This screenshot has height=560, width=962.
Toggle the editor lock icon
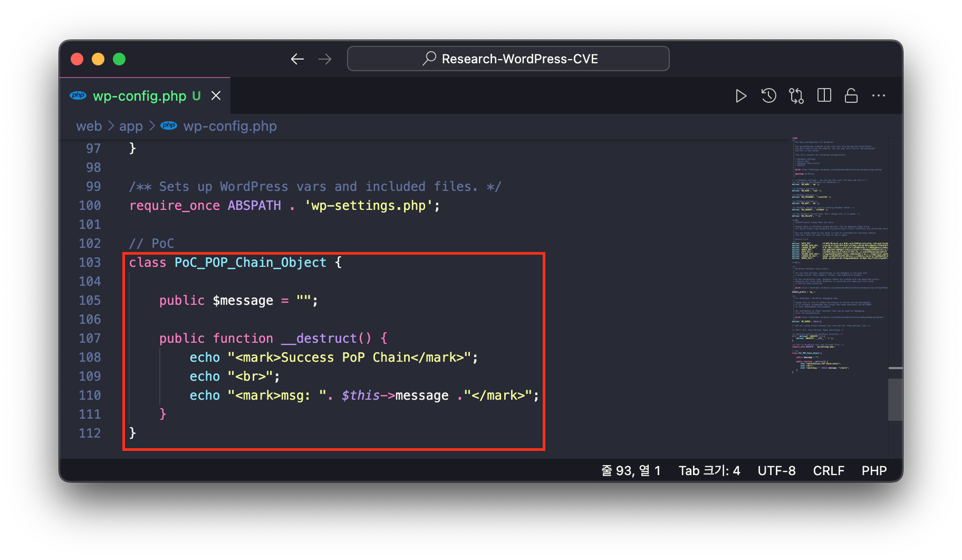coord(851,95)
